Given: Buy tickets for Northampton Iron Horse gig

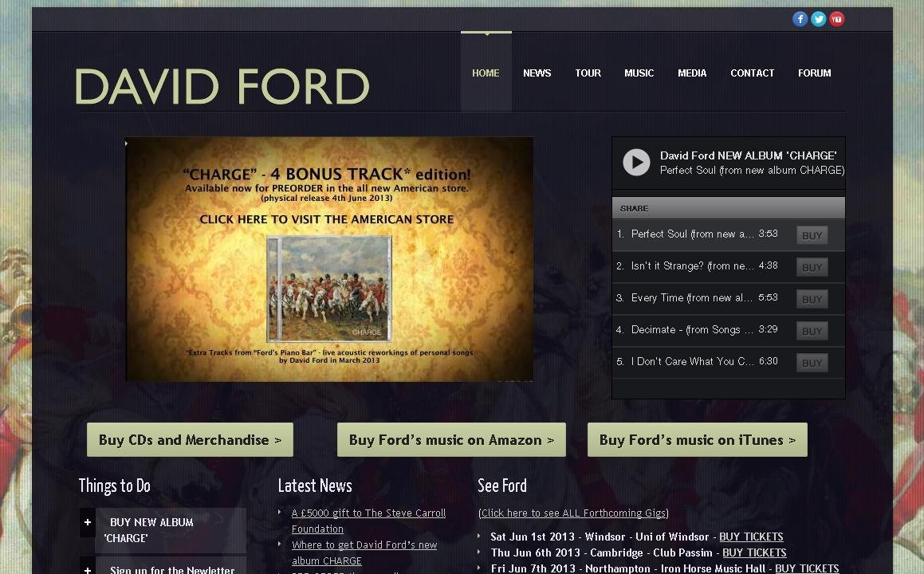Looking at the screenshot, I should click(x=807, y=568).
